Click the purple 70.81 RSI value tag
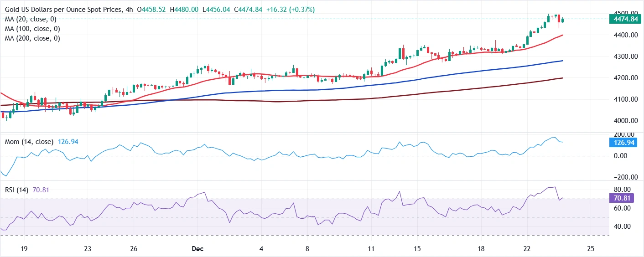Viewport: 644px width, 257px height. pyautogui.click(x=621, y=198)
